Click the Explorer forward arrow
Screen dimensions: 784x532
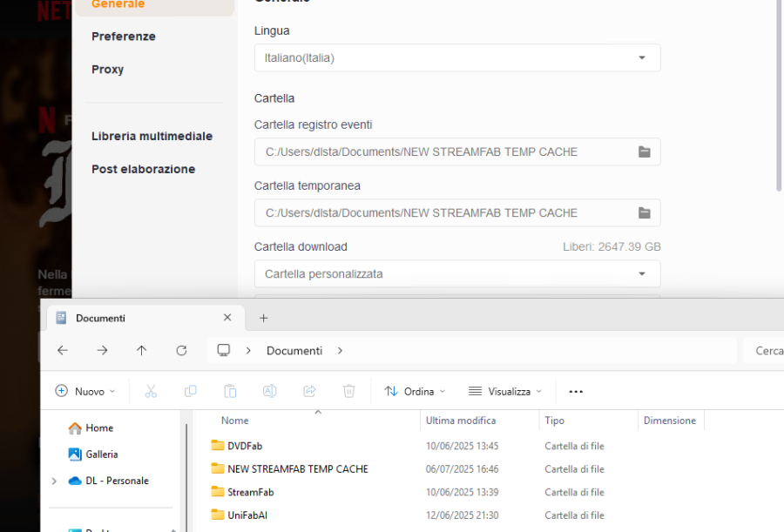pos(103,350)
